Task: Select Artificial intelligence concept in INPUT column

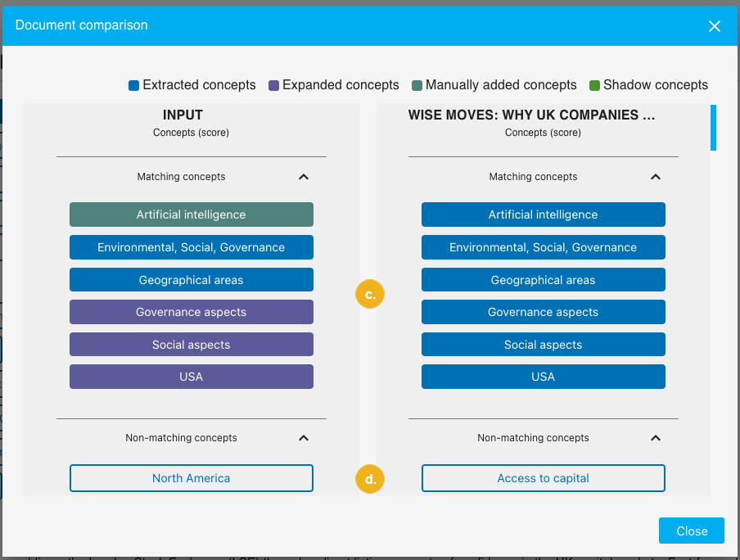Action: (191, 215)
